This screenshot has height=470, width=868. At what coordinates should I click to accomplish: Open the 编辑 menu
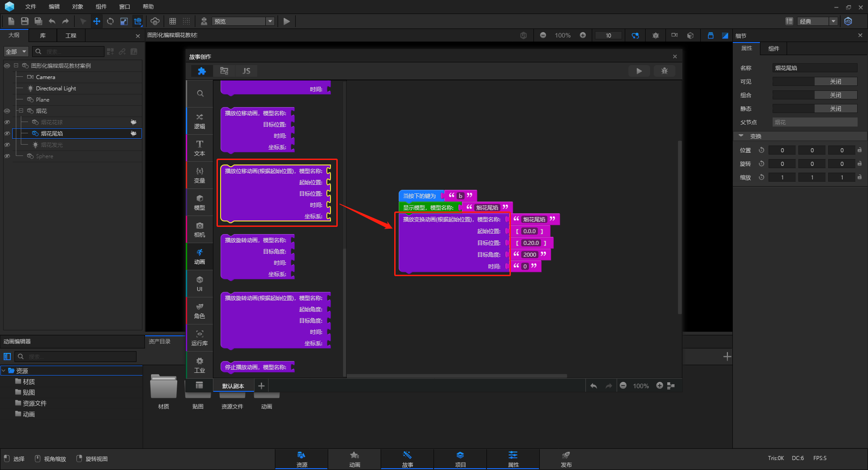(54, 7)
